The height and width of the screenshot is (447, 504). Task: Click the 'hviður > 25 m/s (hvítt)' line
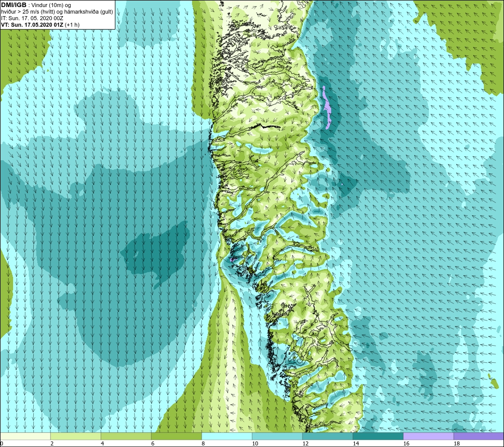click(x=28, y=12)
